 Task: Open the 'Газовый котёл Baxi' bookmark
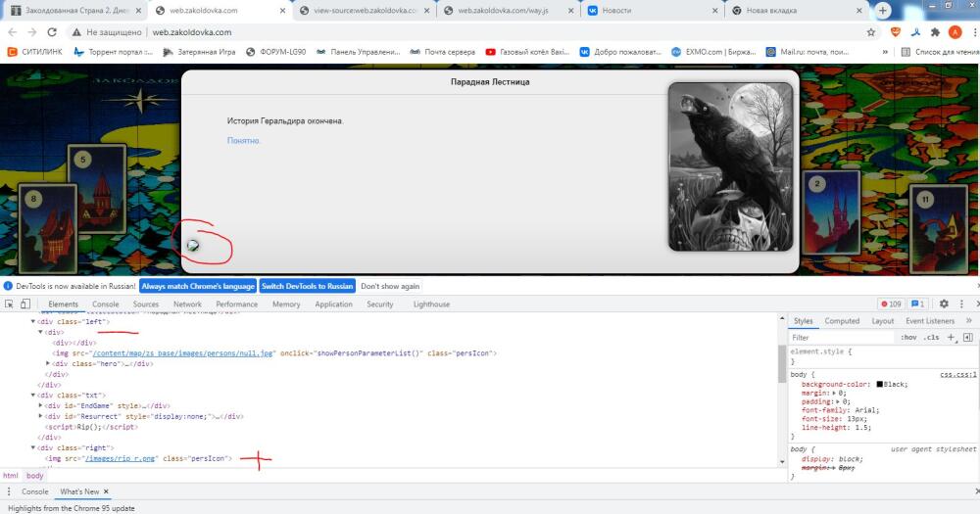tap(527, 52)
